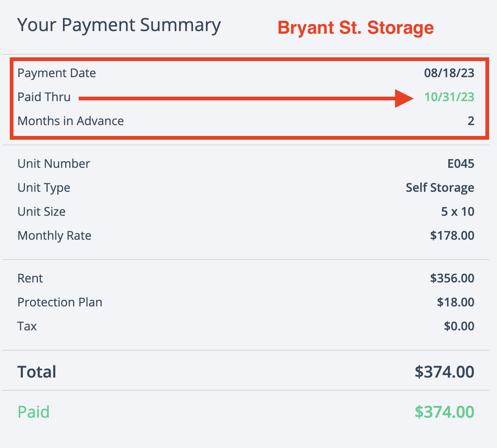Select the $374.00 total amount in dark text
This screenshot has height=448, width=497.
[444, 372]
